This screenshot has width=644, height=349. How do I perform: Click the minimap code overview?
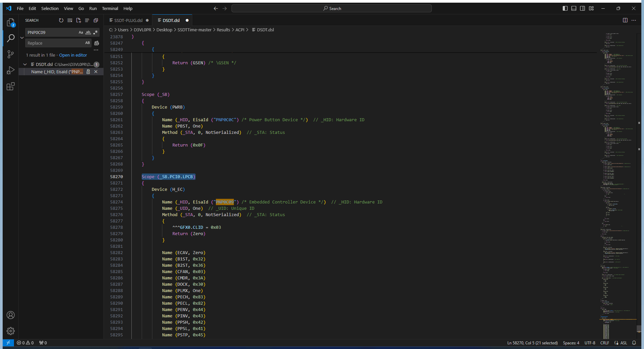point(617,185)
